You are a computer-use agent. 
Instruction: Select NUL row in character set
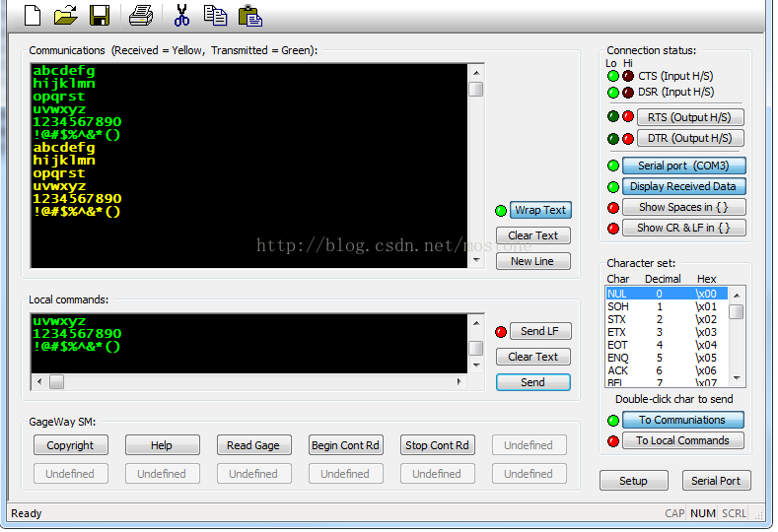click(667, 294)
